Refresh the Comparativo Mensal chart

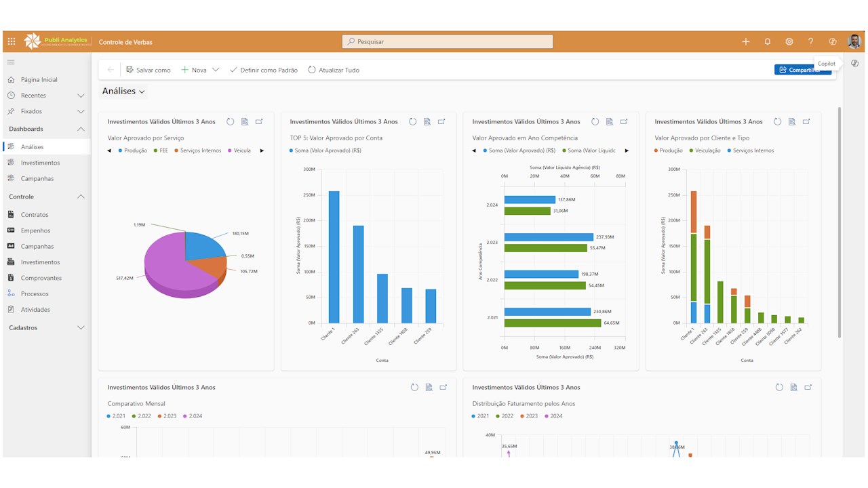point(414,388)
